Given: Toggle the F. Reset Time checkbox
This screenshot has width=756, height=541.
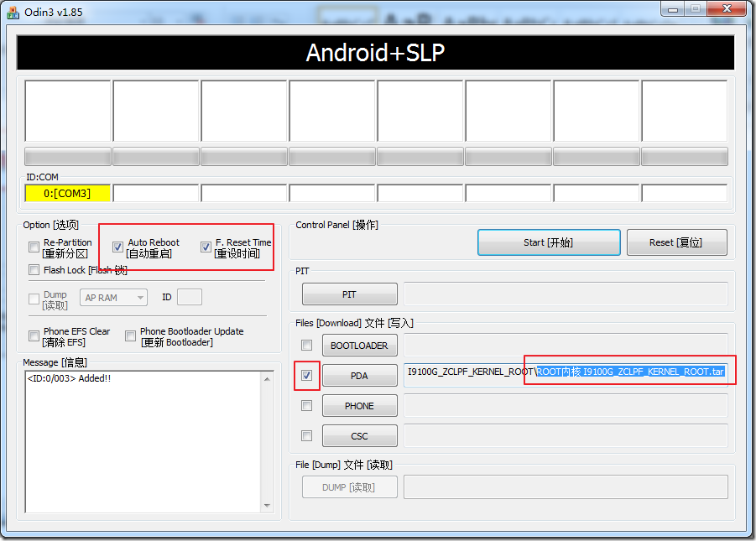Looking at the screenshot, I should point(206,247).
